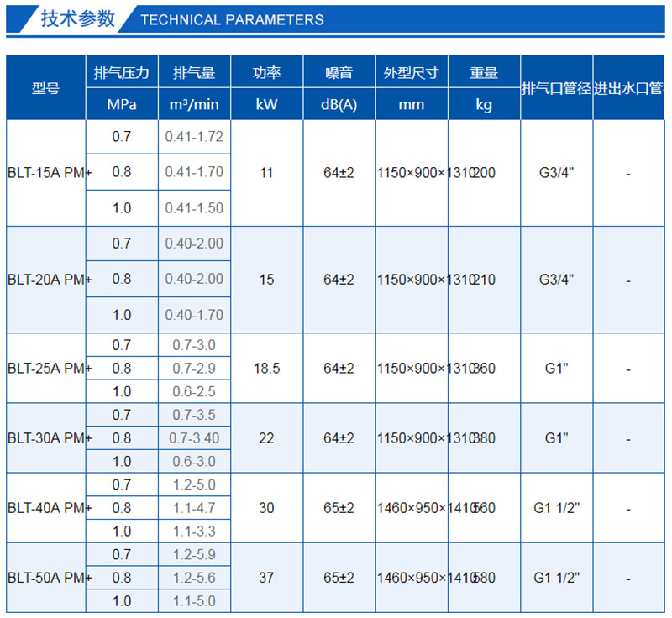Click the 200 weight value
Screen dimensions: 672x618
(x=484, y=173)
